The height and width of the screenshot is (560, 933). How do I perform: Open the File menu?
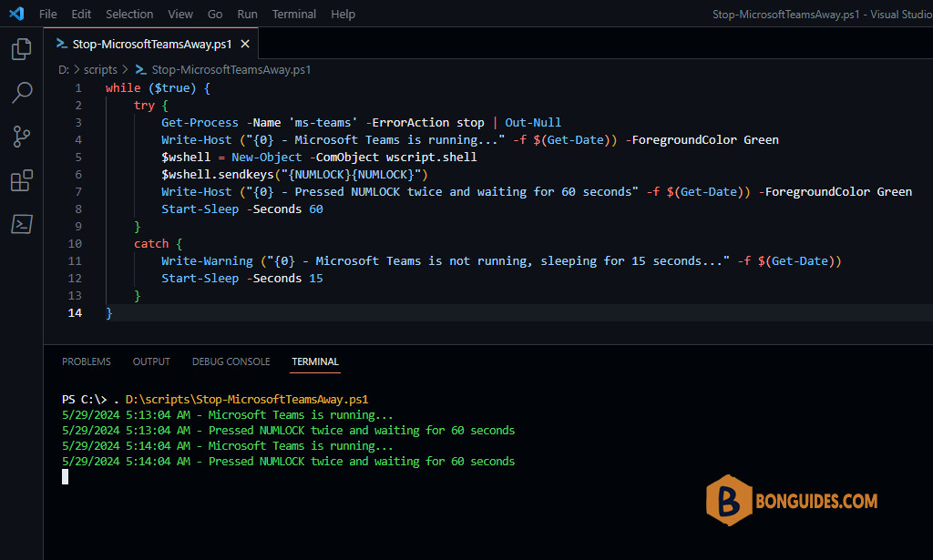coord(48,15)
